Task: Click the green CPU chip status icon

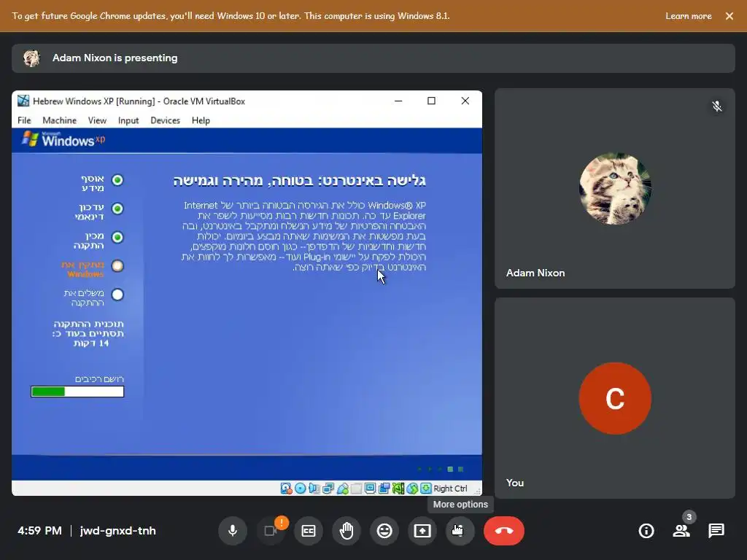Action: [398, 488]
